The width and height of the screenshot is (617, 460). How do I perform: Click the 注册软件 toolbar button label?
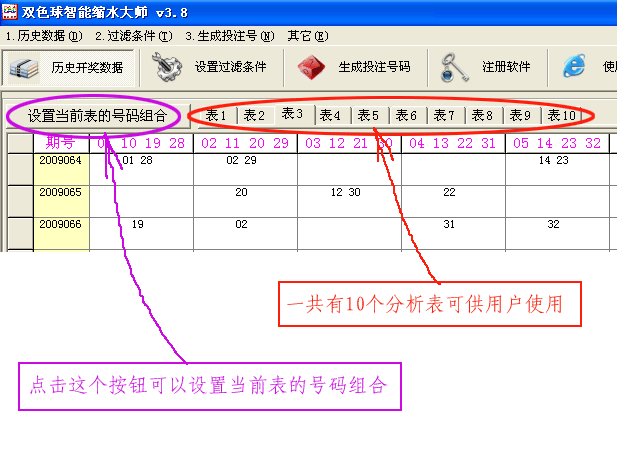(x=506, y=67)
